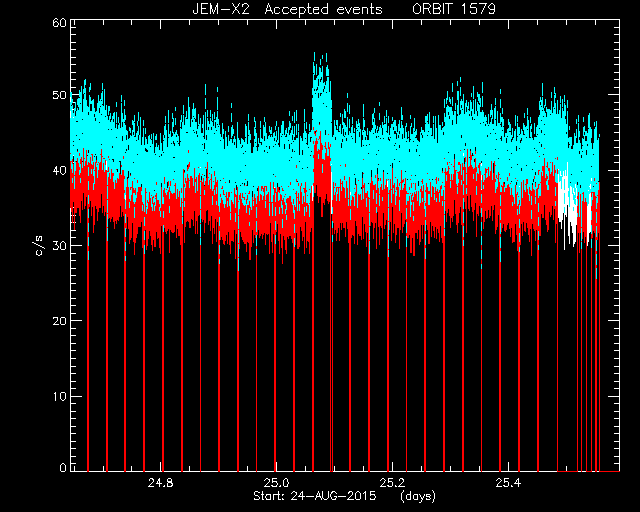Click the 'Accepted events' title text
This screenshot has width=640, height=512.
[x=323, y=9]
